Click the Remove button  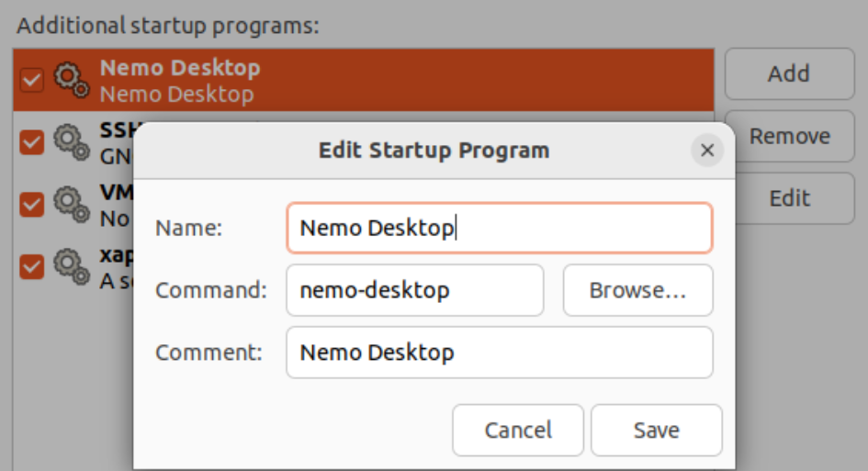[x=789, y=137]
